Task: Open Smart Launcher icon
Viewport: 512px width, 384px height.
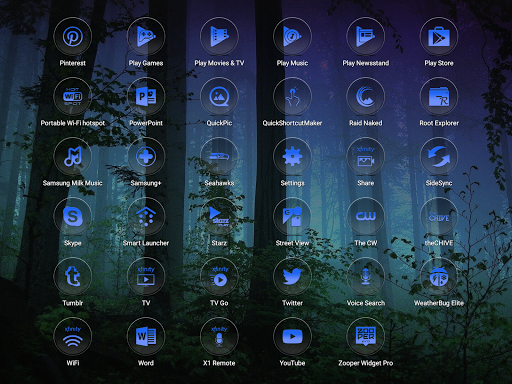Action: click(146, 216)
